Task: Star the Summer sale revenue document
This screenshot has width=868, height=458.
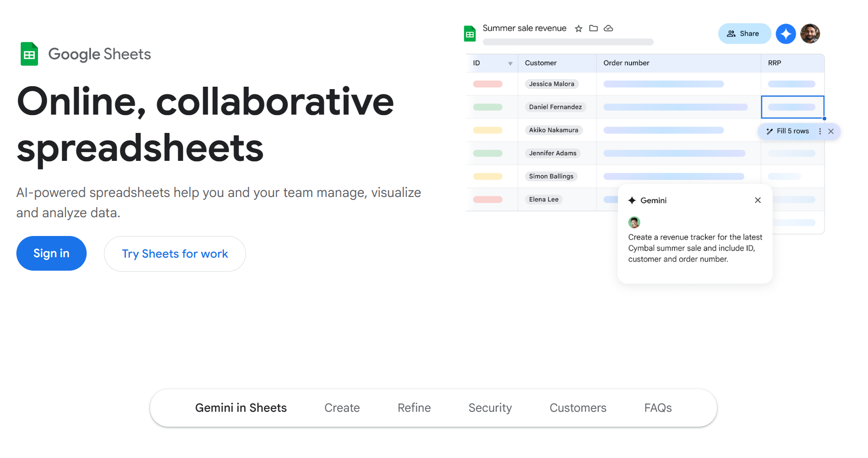Action: (579, 28)
